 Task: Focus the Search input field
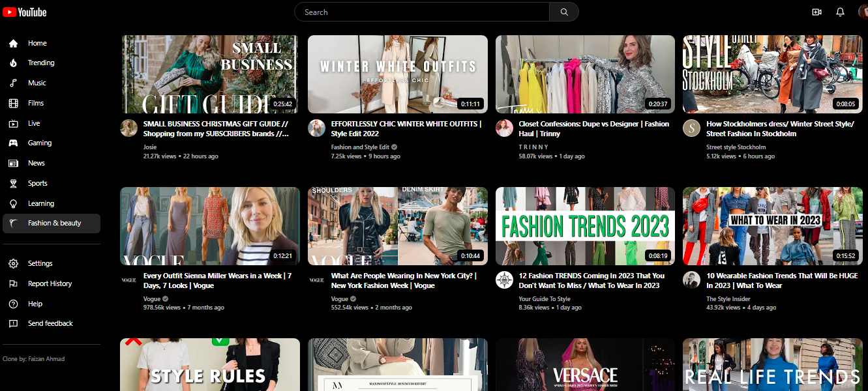coord(422,12)
